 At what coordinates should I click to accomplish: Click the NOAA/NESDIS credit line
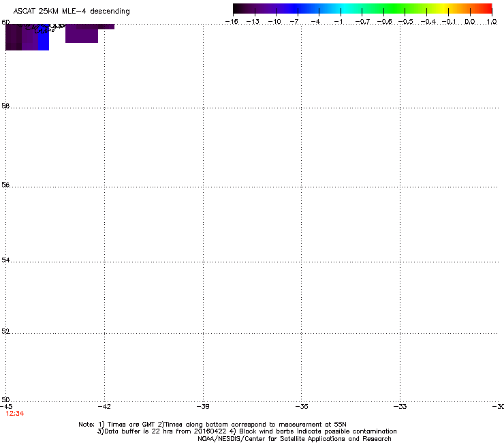(x=294, y=439)
